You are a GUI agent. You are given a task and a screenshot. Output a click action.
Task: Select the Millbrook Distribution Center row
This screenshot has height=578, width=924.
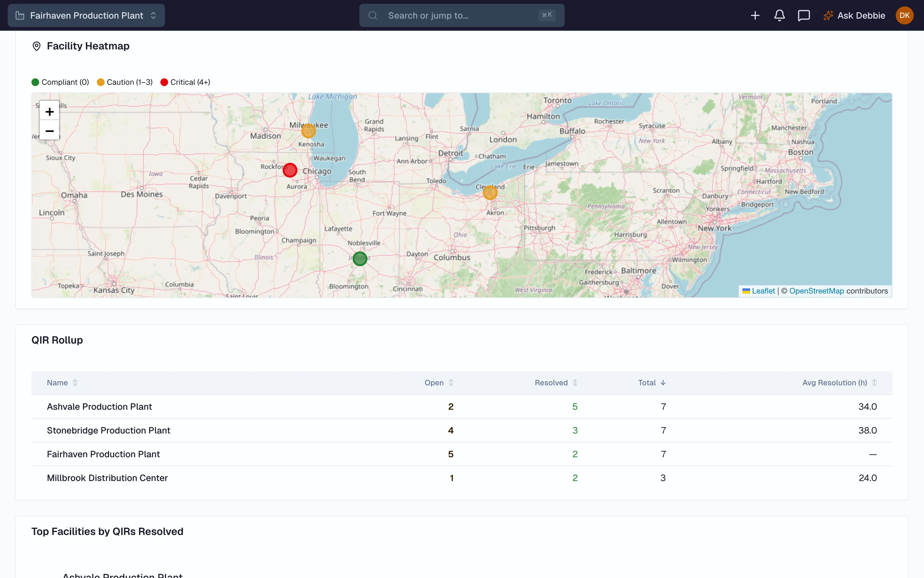click(462, 478)
